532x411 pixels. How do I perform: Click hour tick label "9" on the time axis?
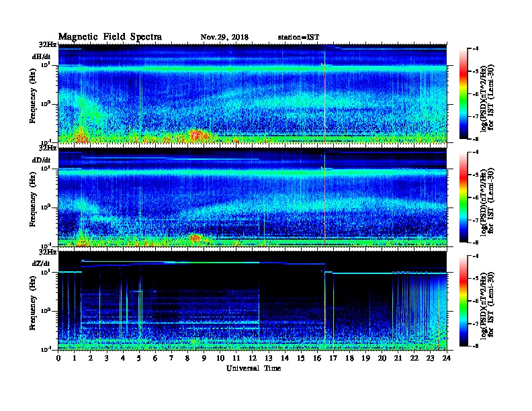tap(204, 358)
